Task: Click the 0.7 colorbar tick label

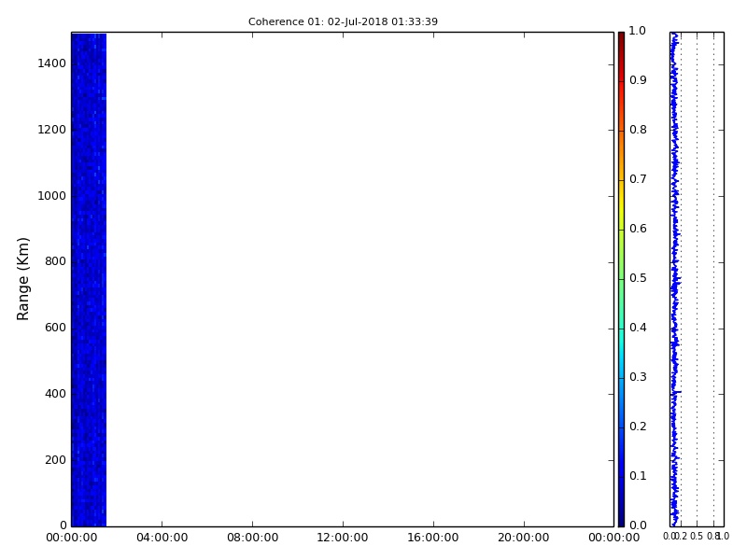Action: tap(638, 179)
